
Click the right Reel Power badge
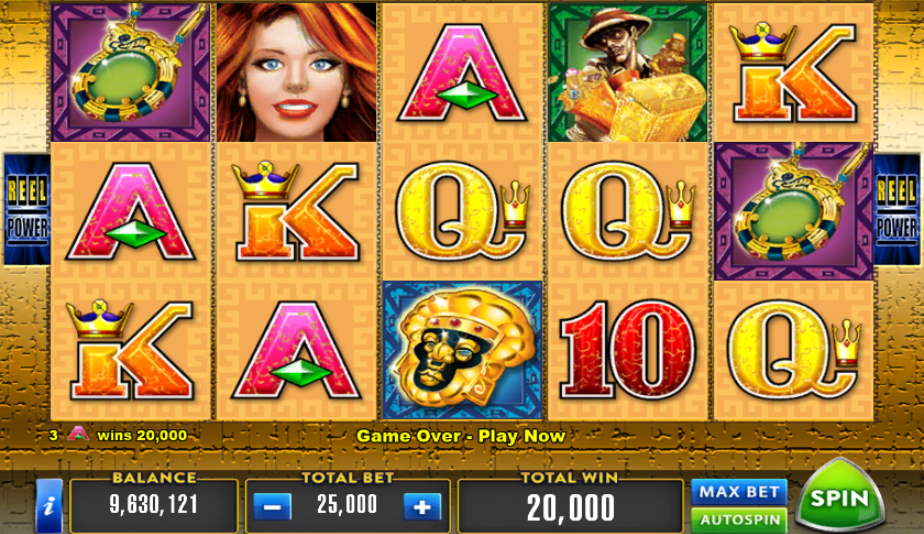click(x=897, y=209)
